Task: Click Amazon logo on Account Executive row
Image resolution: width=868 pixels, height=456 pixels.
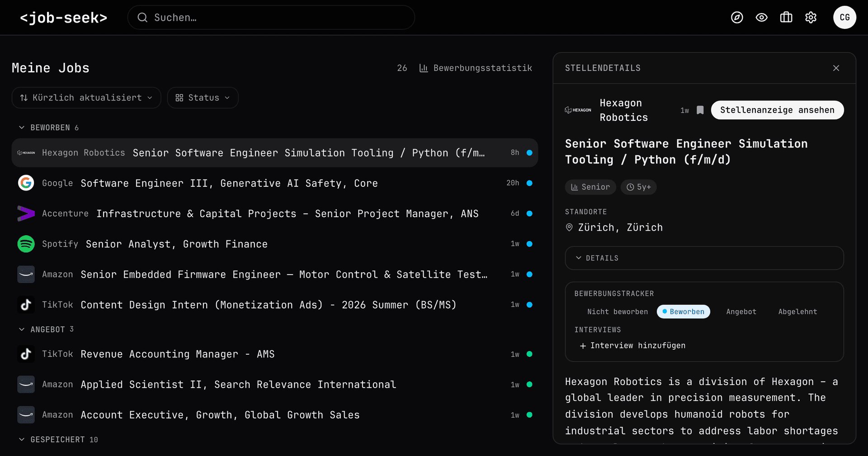Action: pos(26,414)
